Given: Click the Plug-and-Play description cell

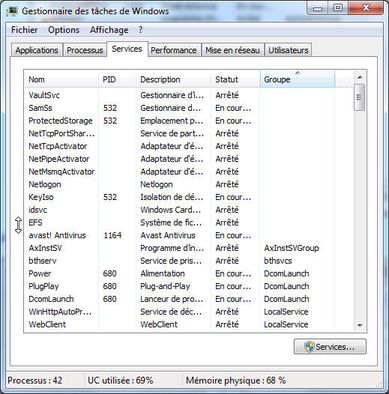Looking at the screenshot, I should [165, 286].
